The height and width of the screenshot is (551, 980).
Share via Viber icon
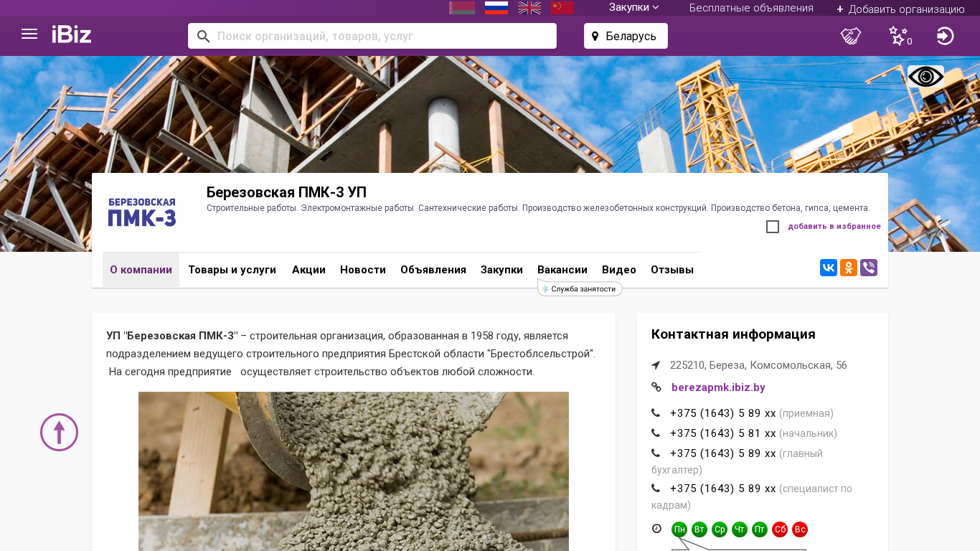tap(869, 268)
